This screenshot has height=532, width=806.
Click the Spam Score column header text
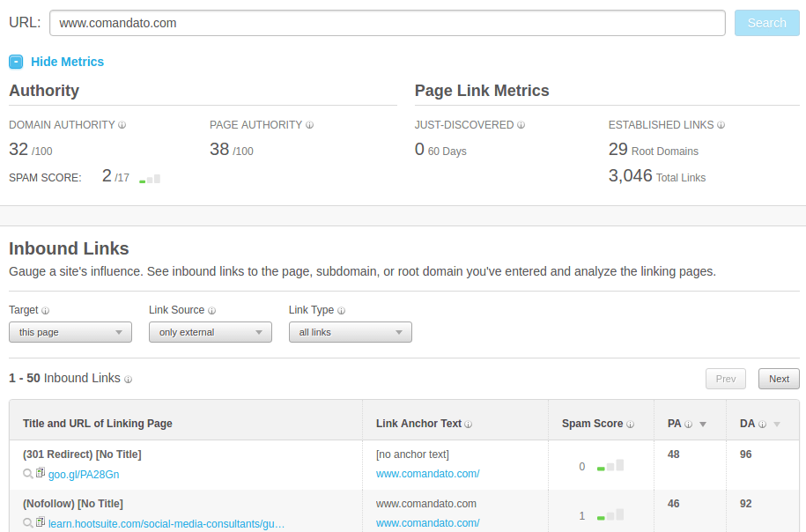point(592,424)
